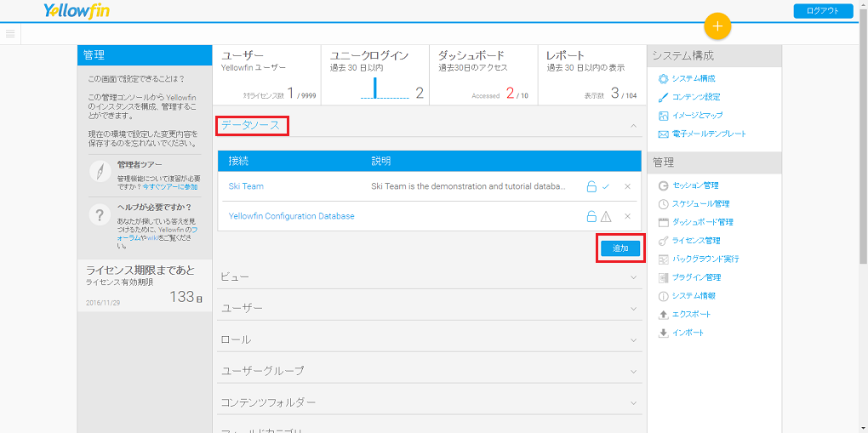Screen dimensions: 868x433
Task: Click the lock icon for Ski Team
Action: click(x=591, y=186)
